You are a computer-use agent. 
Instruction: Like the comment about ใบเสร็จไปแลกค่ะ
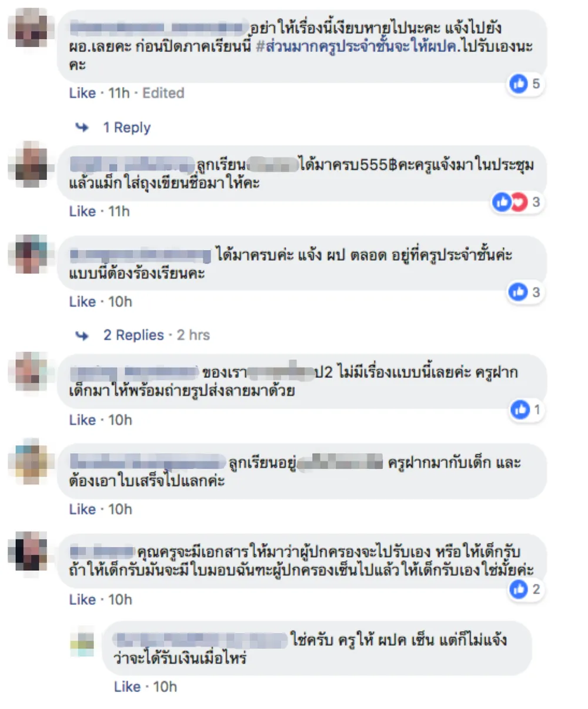coord(82,509)
